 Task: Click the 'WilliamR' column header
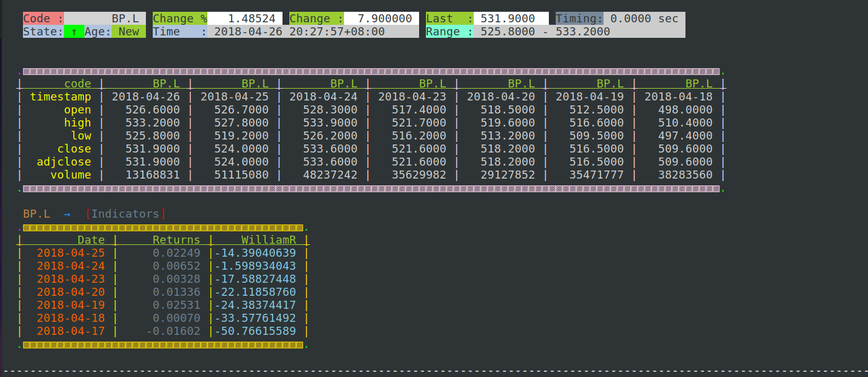point(269,240)
